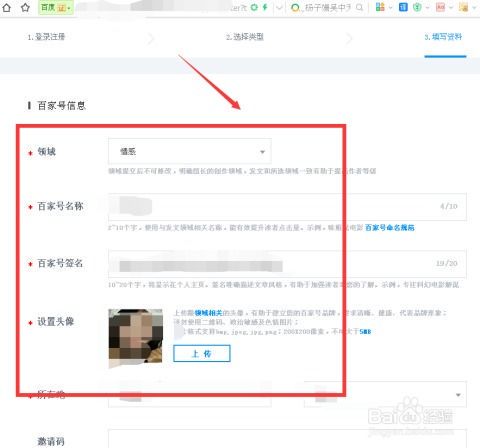Go to the browser home page

6,7
